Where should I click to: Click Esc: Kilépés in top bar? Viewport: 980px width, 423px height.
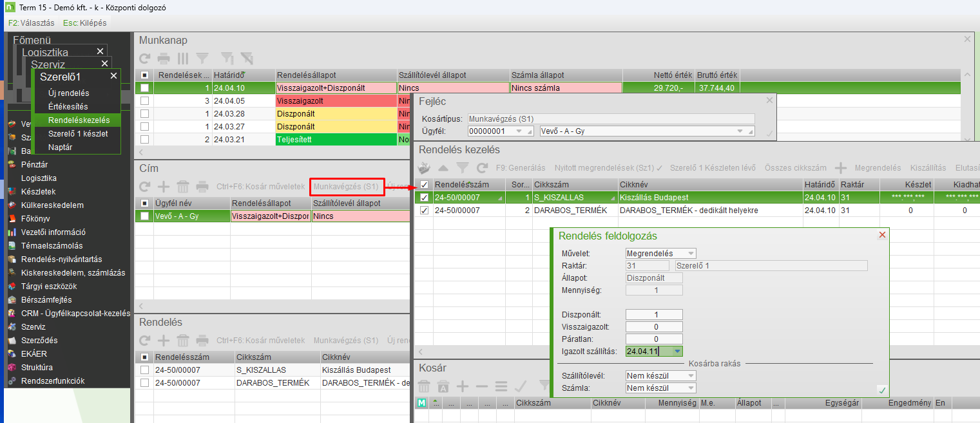tap(84, 23)
